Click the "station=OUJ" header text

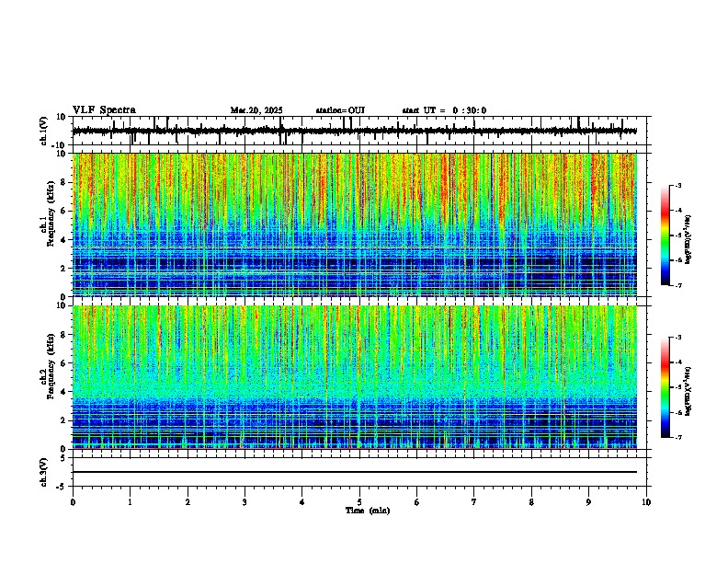pyautogui.click(x=340, y=110)
